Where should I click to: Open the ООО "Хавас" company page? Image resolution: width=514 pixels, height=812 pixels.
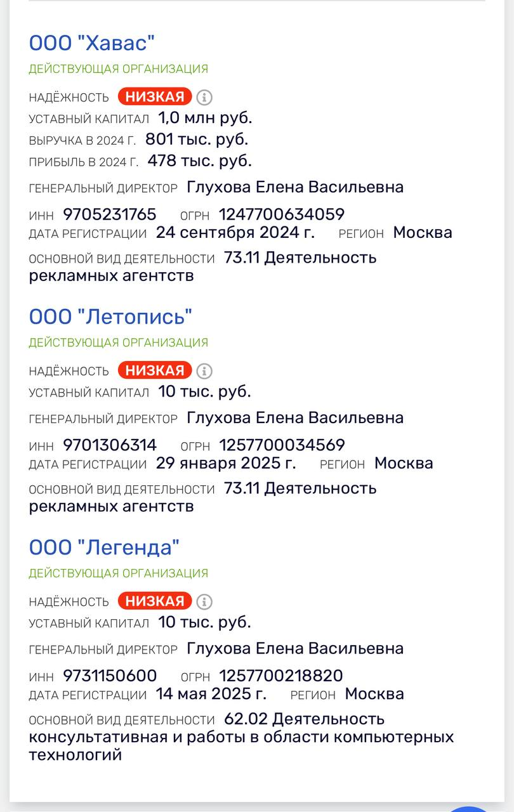tap(92, 43)
